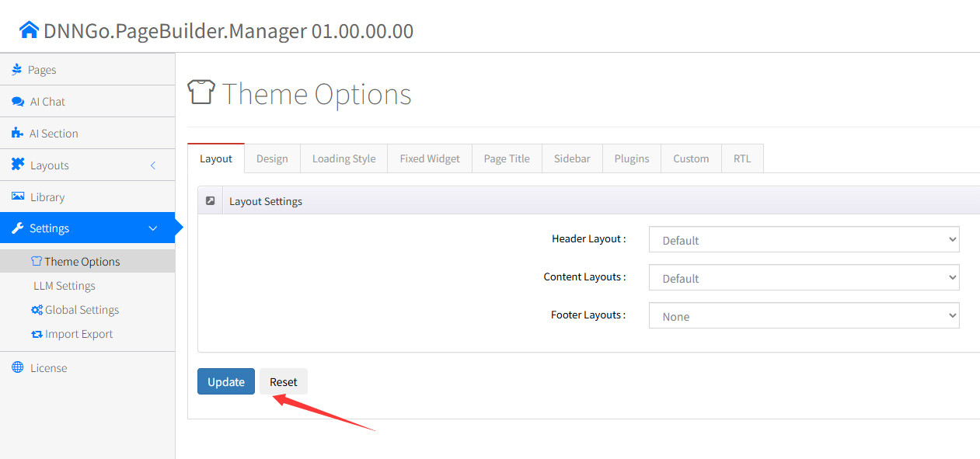Click the Reset button
Viewport: 980px width, 459px height.
click(x=284, y=381)
